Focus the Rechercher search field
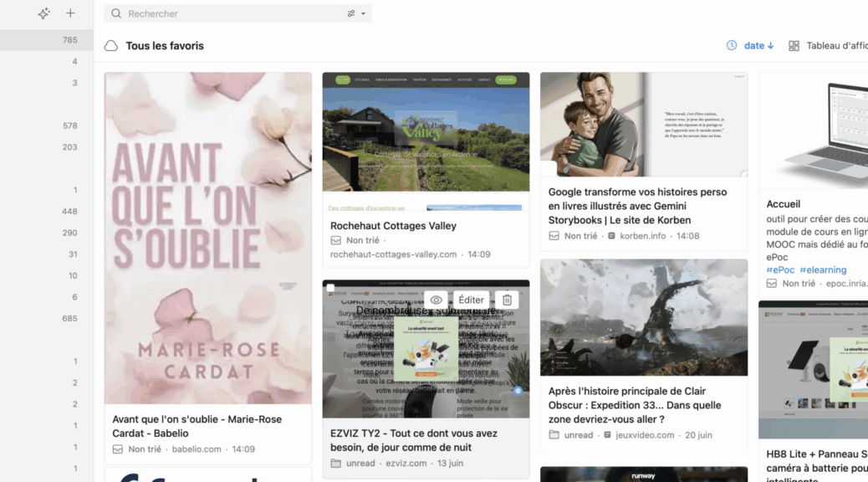The height and width of the screenshot is (482, 868). click(237, 13)
